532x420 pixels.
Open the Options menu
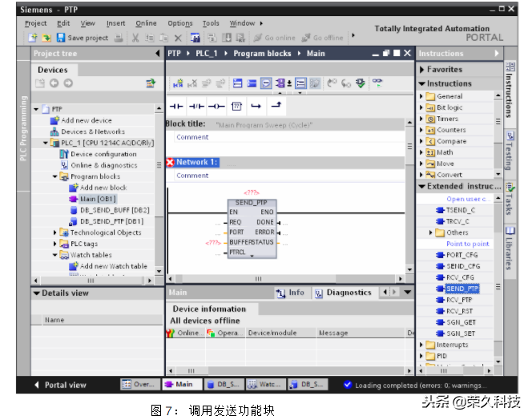coord(179,23)
